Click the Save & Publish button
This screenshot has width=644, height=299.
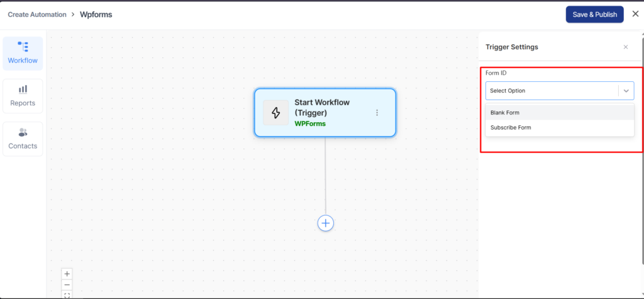[594, 14]
